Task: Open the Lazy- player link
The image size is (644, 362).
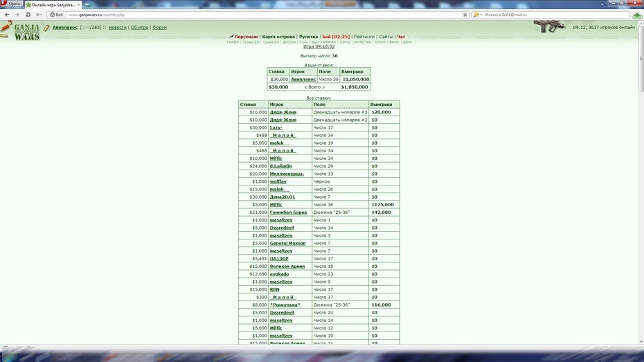Action: point(276,127)
